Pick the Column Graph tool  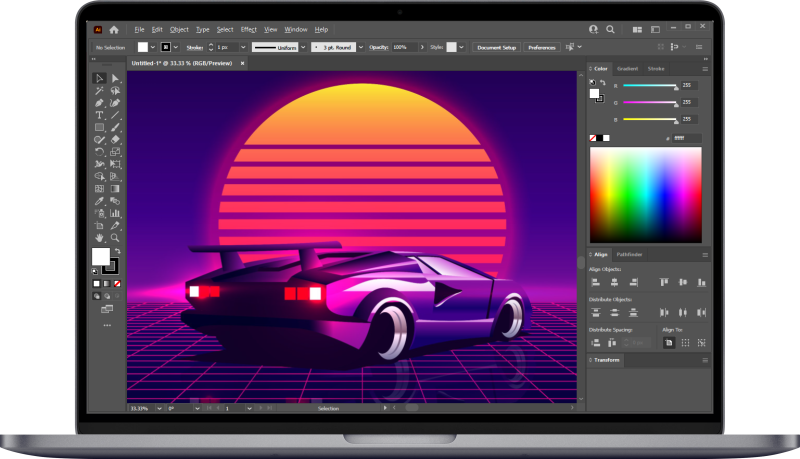click(x=115, y=213)
